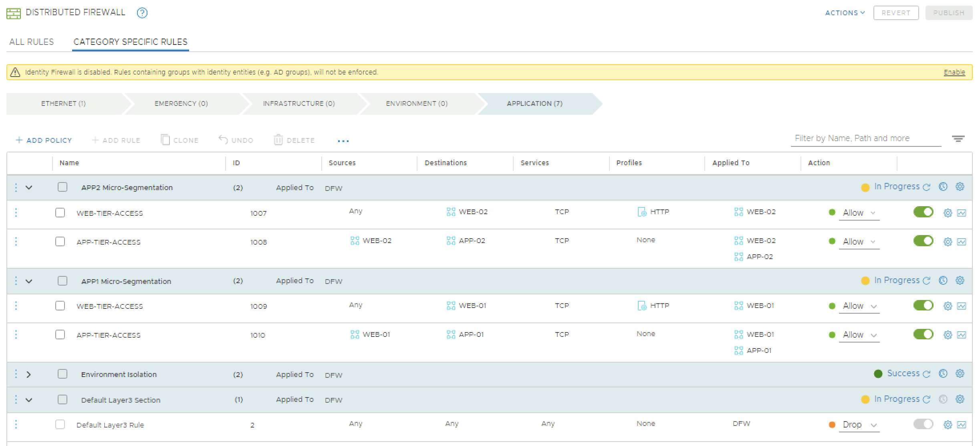Click the filter lines icon beside search
980x446 pixels.
click(x=958, y=139)
